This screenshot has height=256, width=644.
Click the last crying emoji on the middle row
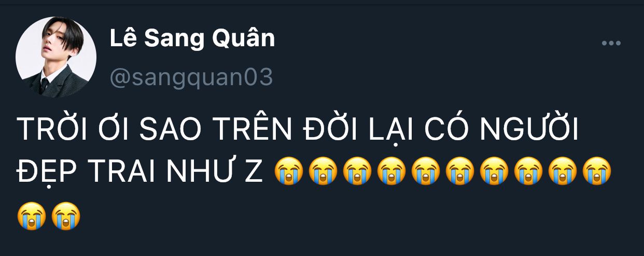[597, 172]
